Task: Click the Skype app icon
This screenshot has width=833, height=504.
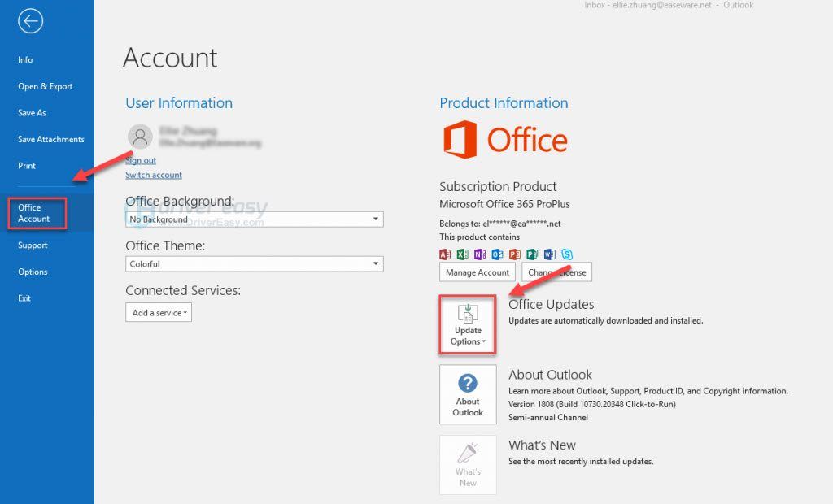Action: pos(567,254)
